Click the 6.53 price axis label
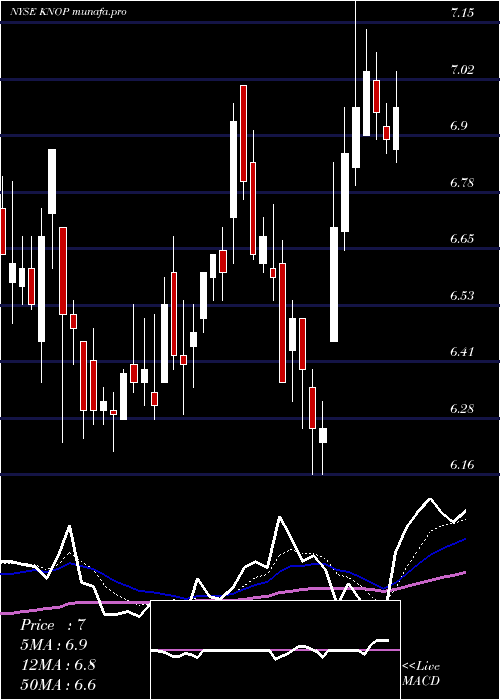The image size is (500, 700). pos(462,295)
